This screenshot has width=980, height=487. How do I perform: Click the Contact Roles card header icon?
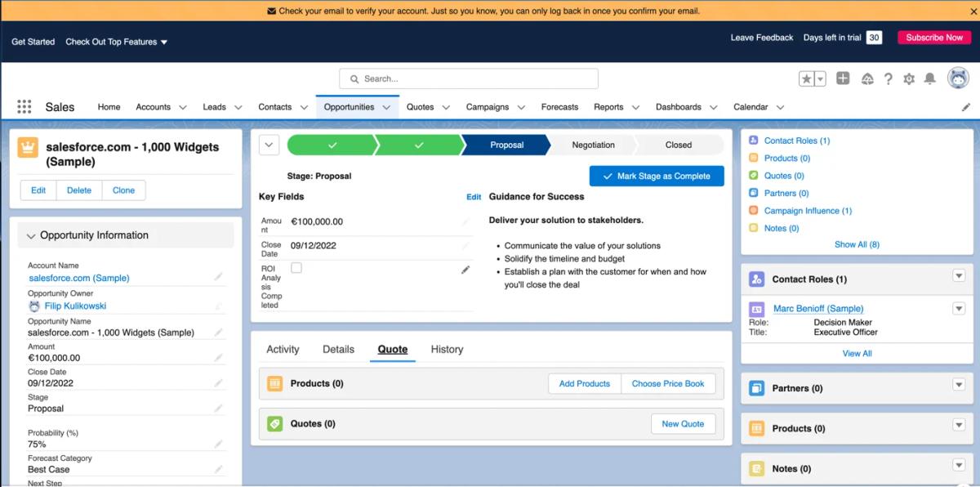pyautogui.click(x=756, y=279)
